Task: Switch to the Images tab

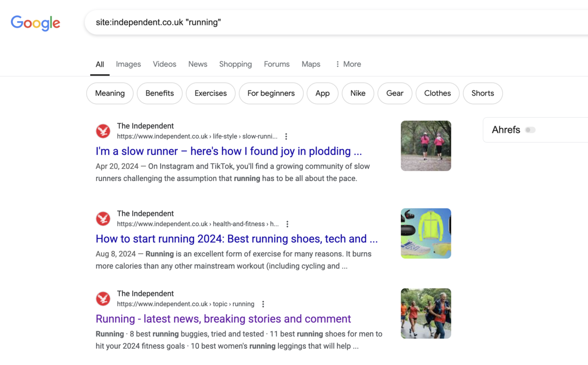Action: (128, 64)
